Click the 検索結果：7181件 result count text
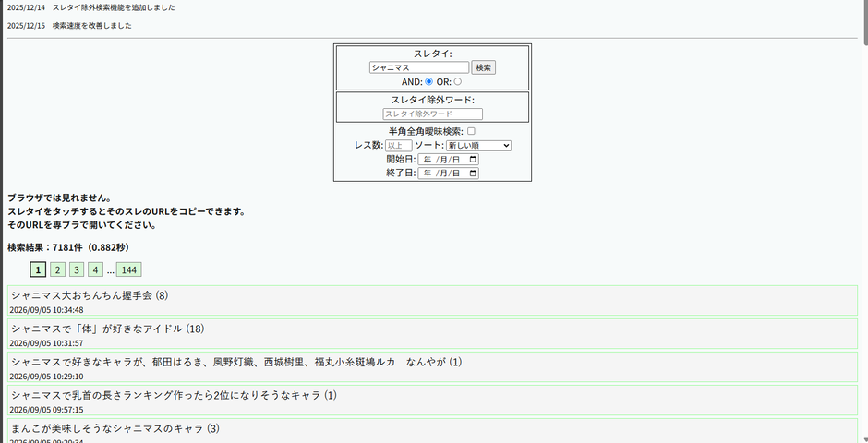This screenshot has height=443, width=868. pos(68,247)
